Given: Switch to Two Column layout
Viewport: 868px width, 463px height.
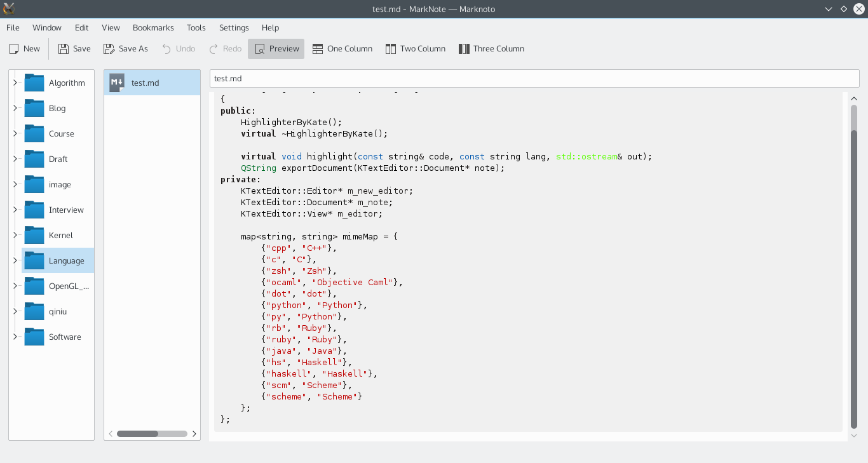Looking at the screenshot, I should [416, 49].
